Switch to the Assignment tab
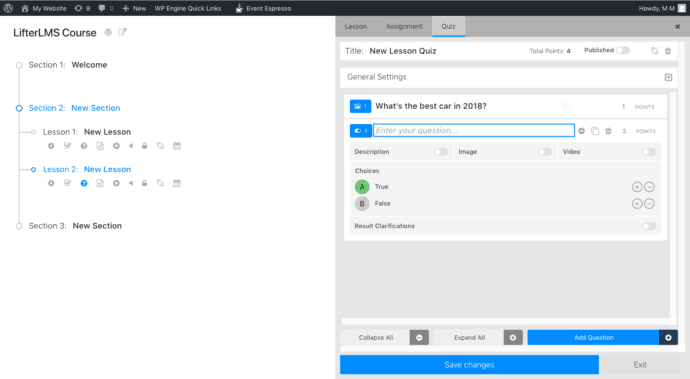Image resolution: width=690 pixels, height=379 pixels. click(404, 26)
